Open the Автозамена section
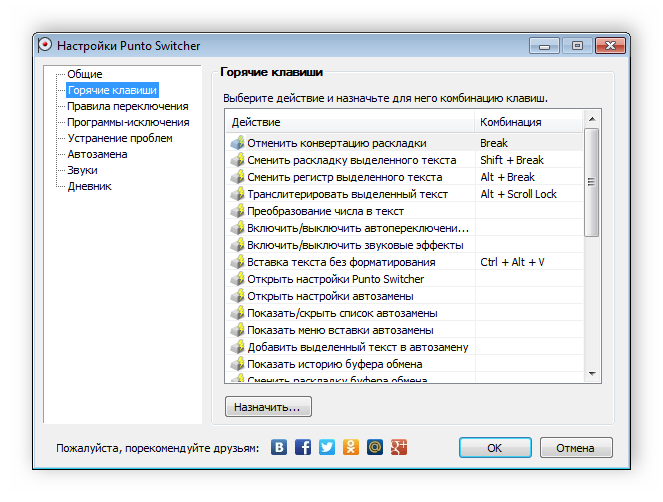Image resolution: width=663 pixels, height=502 pixels. point(97,154)
